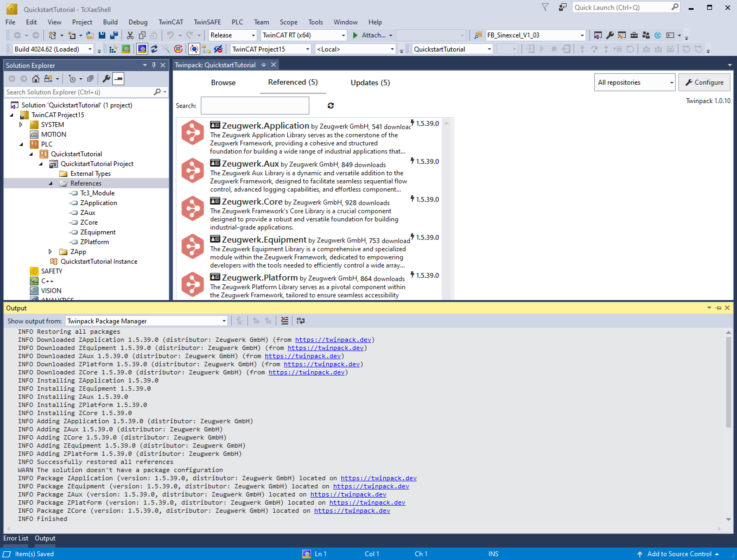Expand the ZApp folder node
Viewport: 737px width, 560px height.
50,252
